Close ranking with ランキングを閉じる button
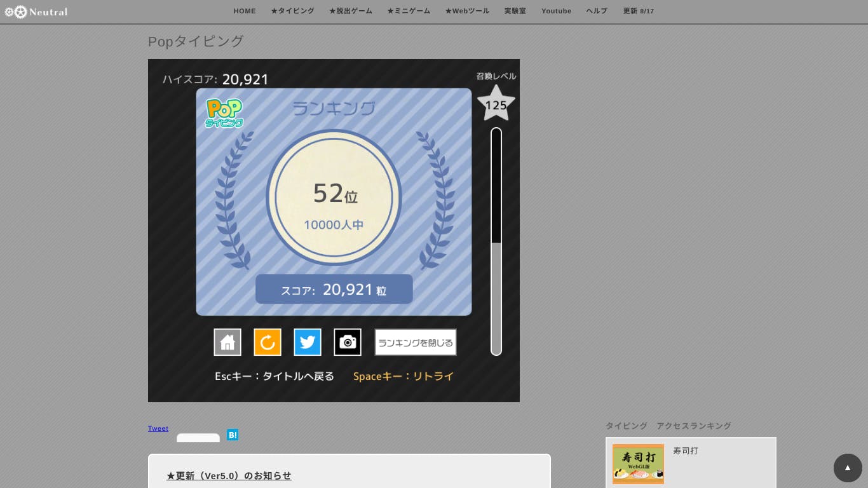Viewport: 868px width, 488px height. pos(416,342)
